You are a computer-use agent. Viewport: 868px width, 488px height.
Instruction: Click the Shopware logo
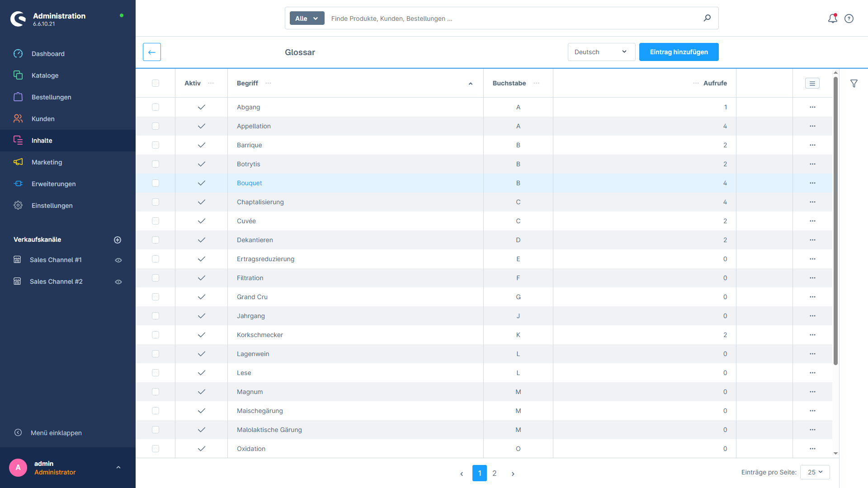point(18,19)
